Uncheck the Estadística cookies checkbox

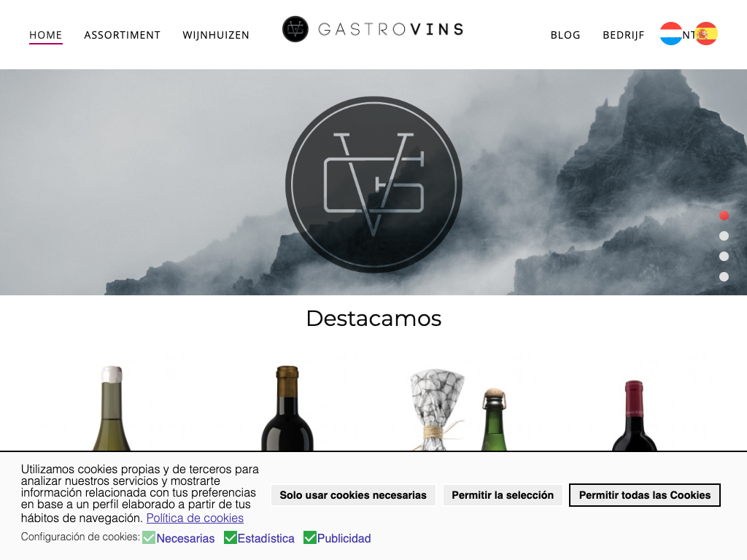[x=230, y=537]
